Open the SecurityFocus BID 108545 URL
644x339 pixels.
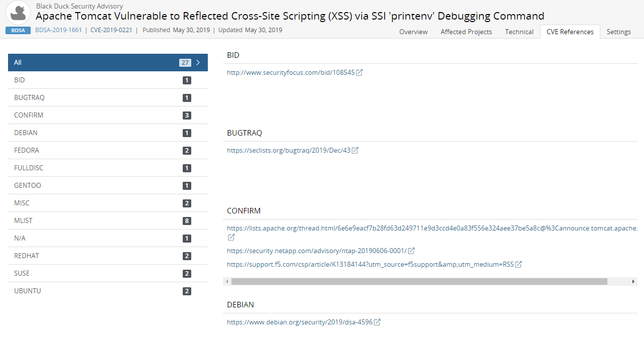[x=291, y=72]
